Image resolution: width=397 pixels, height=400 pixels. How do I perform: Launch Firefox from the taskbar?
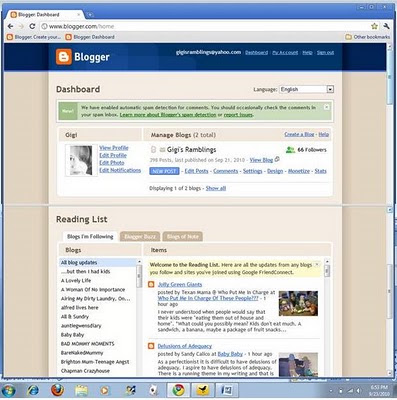tap(57, 390)
